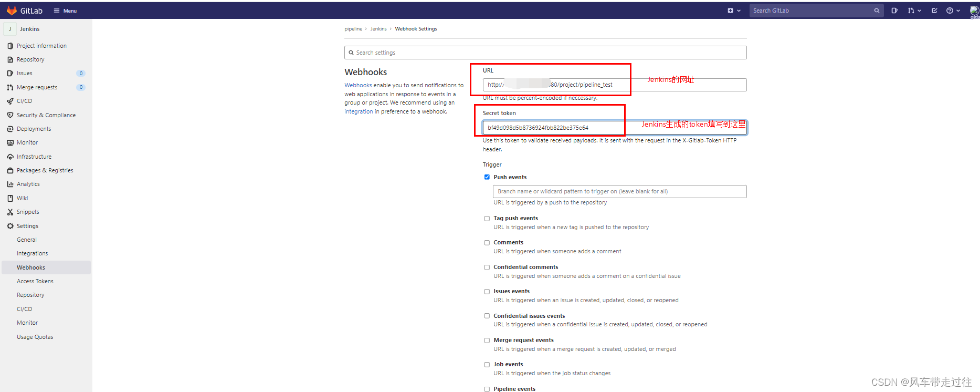Open the To-Do list icon

pos(934,11)
